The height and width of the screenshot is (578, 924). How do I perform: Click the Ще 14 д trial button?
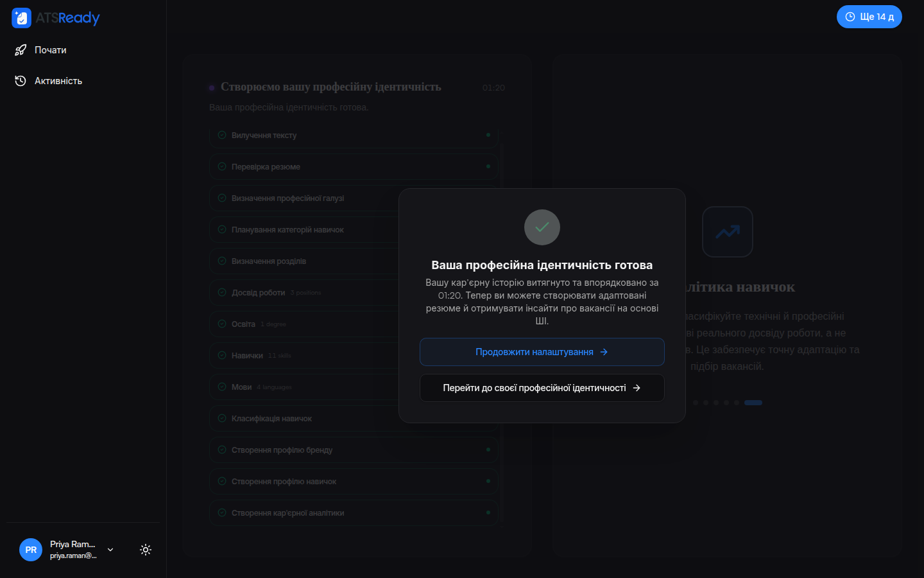(x=869, y=17)
